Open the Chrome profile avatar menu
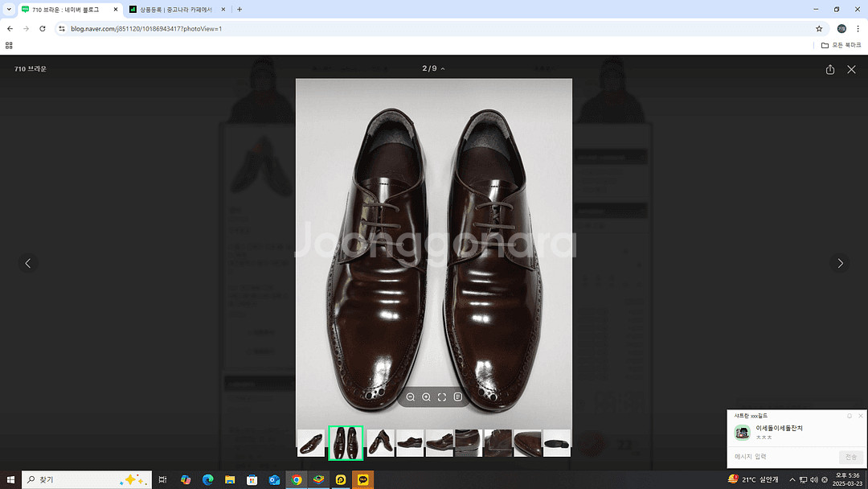Screen dimensions: 868x489 click(x=841, y=29)
